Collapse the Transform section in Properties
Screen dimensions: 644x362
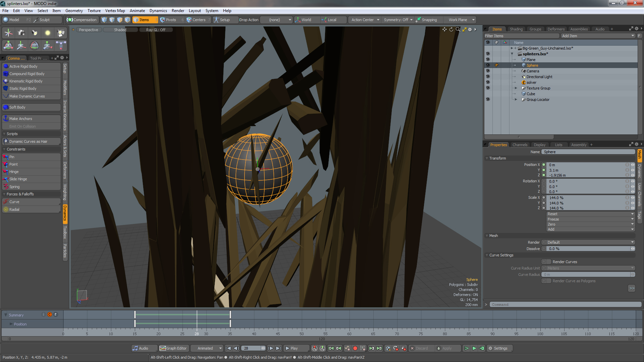[487, 158]
